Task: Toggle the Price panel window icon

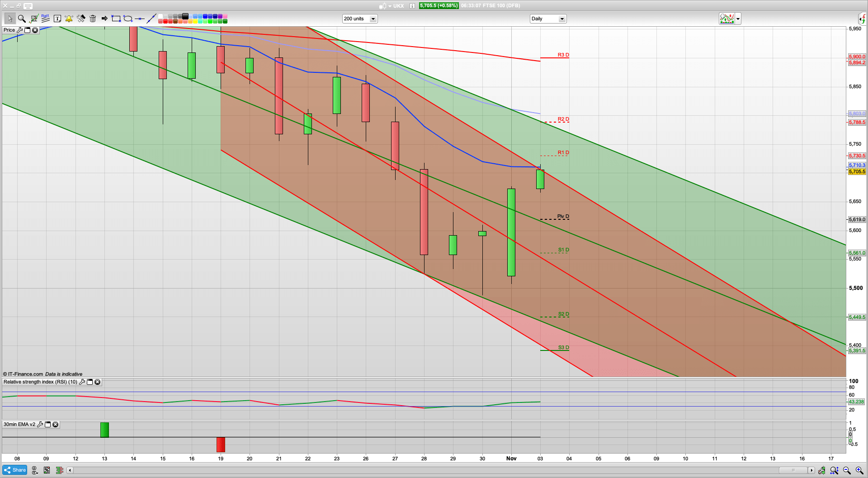Action: (x=27, y=30)
